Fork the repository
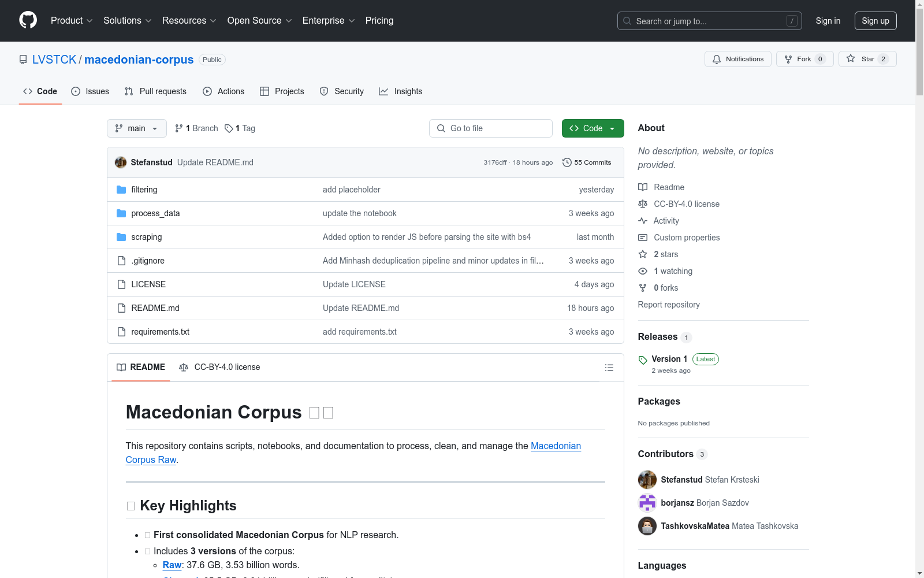Viewport: 924px width, 578px height. click(x=804, y=59)
